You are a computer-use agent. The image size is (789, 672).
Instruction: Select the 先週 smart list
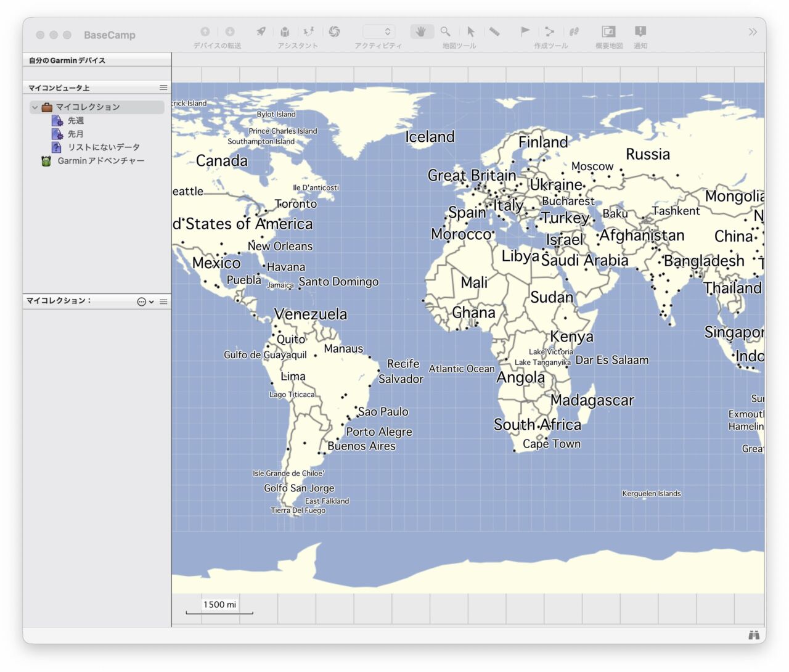[75, 121]
